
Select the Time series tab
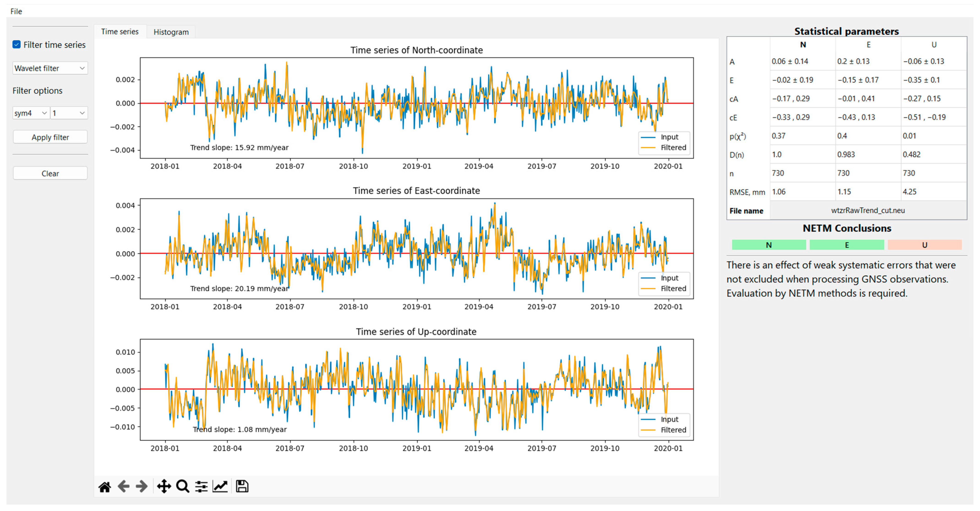[x=119, y=32]
